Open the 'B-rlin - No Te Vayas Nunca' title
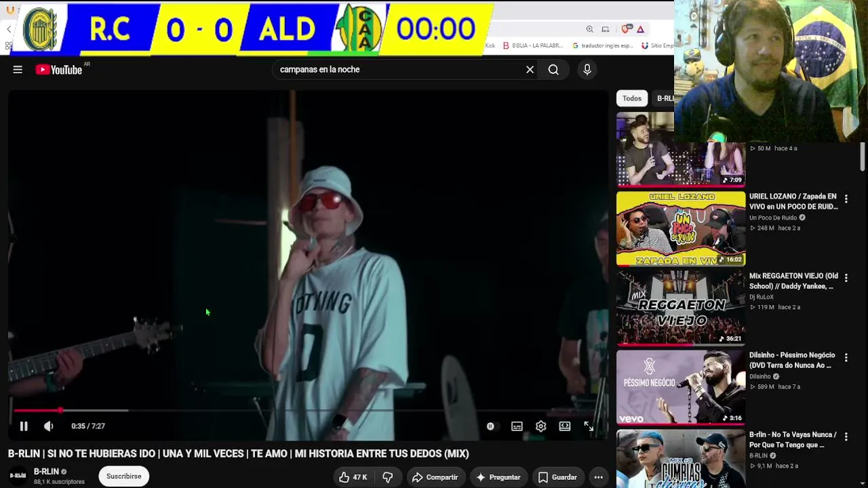The height and width of the screenshot is (488, 868). (x=793, y=439)
